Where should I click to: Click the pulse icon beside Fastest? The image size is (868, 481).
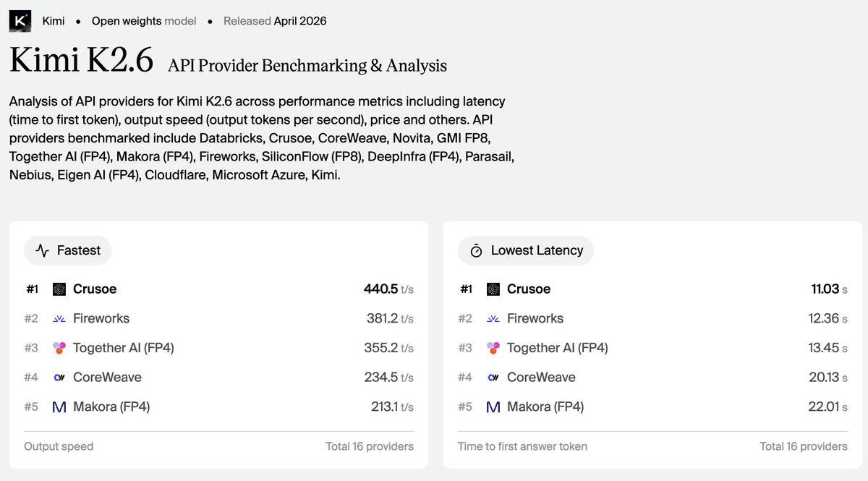43,251
